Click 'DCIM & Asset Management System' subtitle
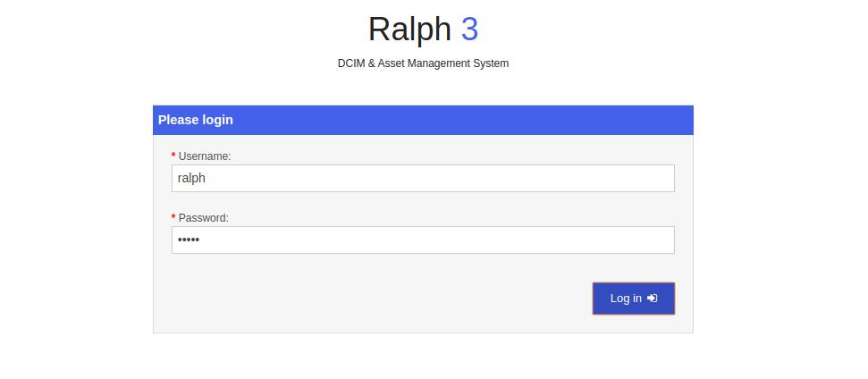This screenshot has height=379, width=868. [x=423, y=63]
